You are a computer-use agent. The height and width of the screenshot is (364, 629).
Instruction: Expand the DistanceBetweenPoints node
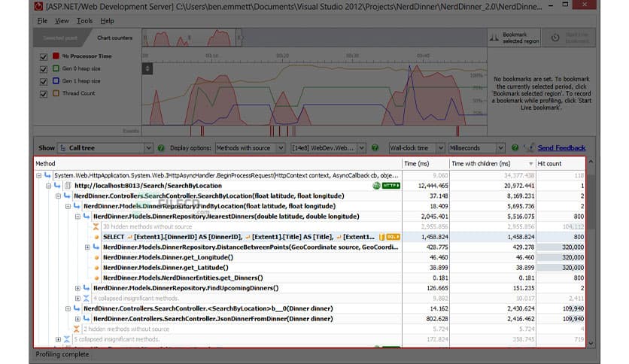click(87, 247)
